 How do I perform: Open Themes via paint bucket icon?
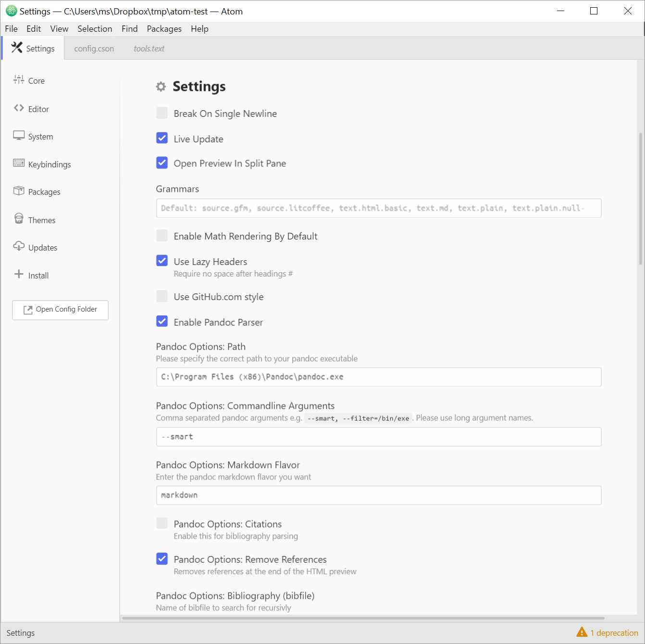[x=19, y=219]
